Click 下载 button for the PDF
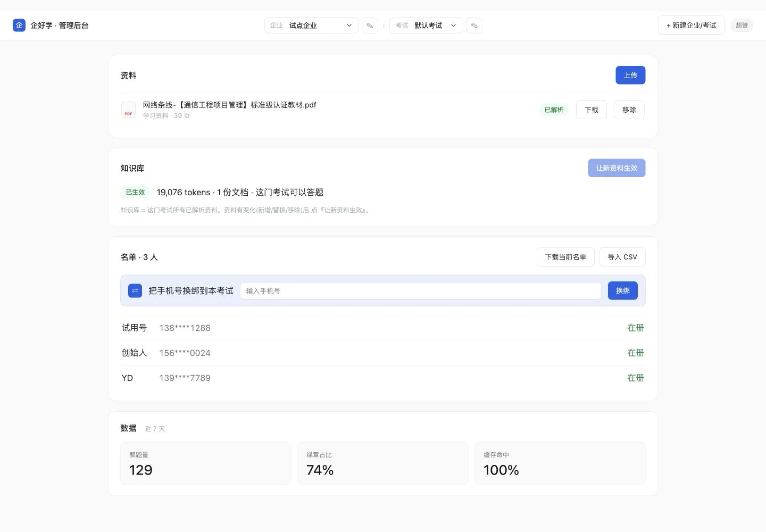Screen dimensions: 766x532 pos(592,110)
